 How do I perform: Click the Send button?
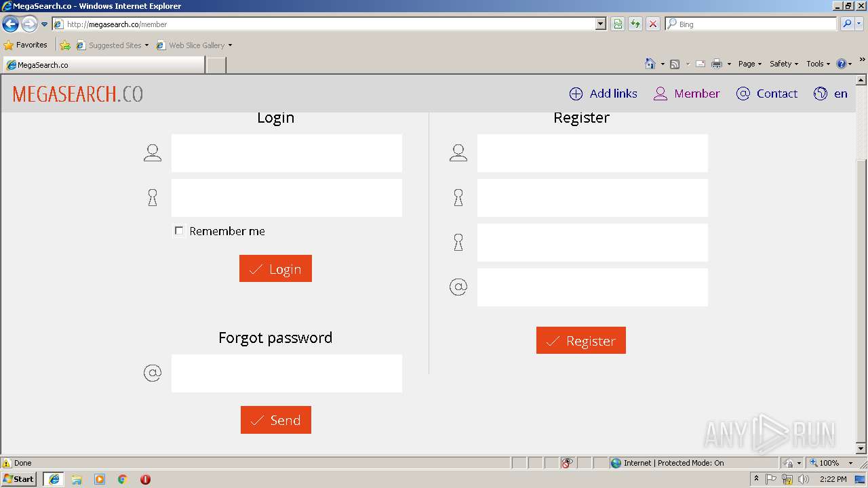pos(276,420)
